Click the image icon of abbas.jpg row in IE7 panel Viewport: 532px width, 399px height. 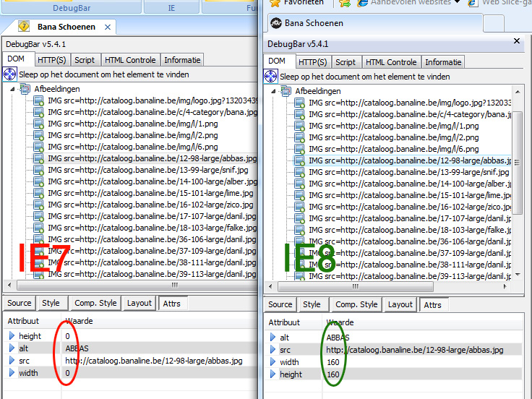pyautogui.click(x=38, y=158)
